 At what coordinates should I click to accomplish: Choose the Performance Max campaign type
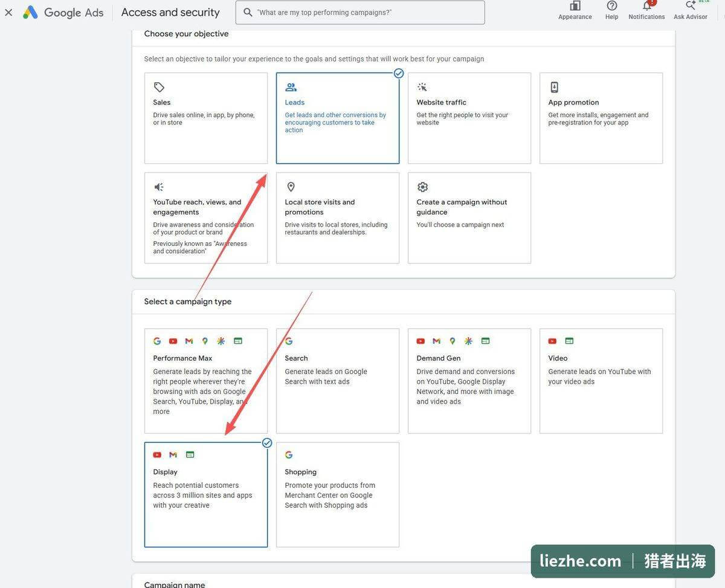(x=206, y=381)
